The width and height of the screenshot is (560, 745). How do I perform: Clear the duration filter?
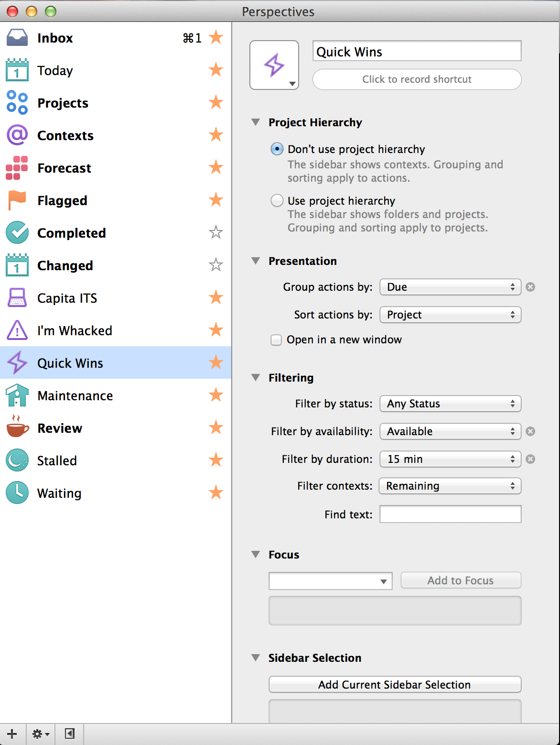530,459
